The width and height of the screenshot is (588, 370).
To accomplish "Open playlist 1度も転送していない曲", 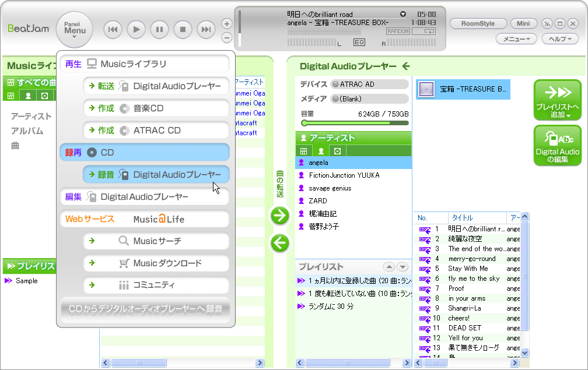I will pos(353,293).
